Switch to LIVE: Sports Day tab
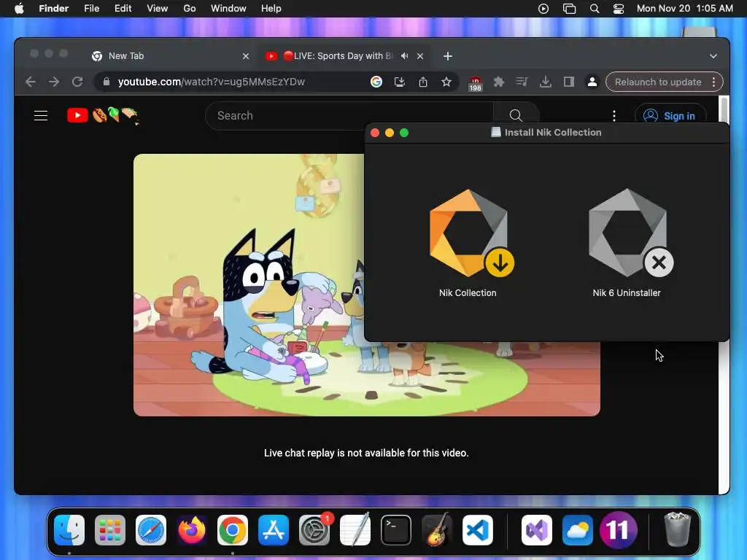Screen dimensions: 747x560 coord(338,55)
